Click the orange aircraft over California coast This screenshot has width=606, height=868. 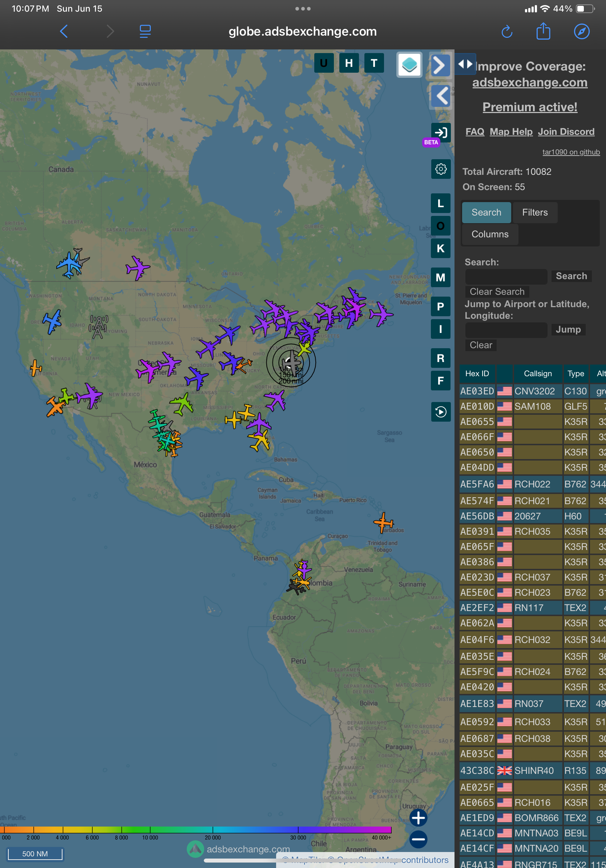(x=36, y=368)
